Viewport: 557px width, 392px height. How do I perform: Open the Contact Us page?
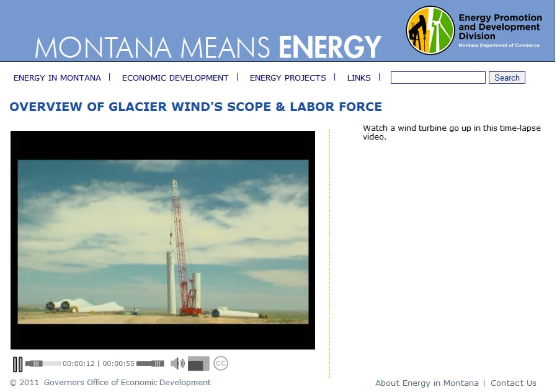pos(514,383)
